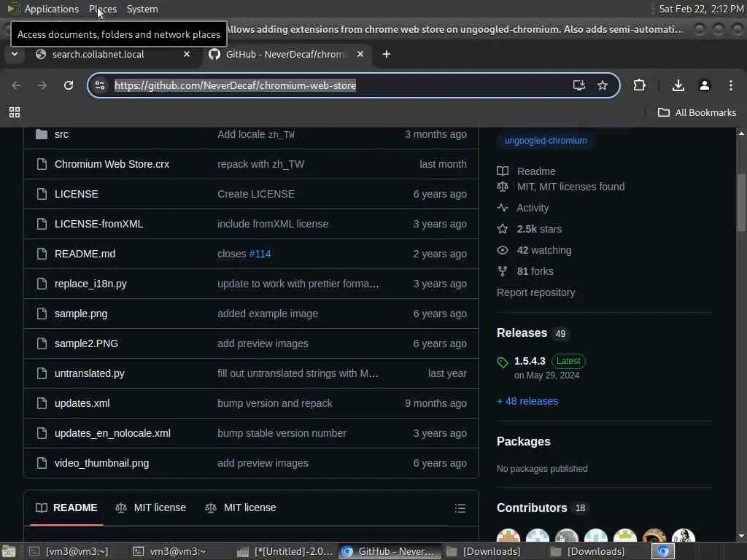Go forward to next page
The height and width of the screenshot is (560, 747).
point(42,85)
